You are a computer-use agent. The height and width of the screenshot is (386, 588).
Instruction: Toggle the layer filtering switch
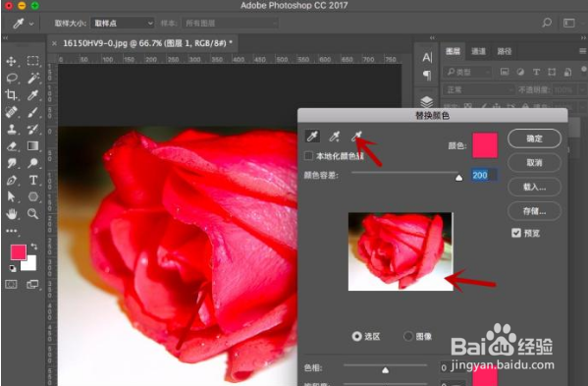(x=583, y=70)
